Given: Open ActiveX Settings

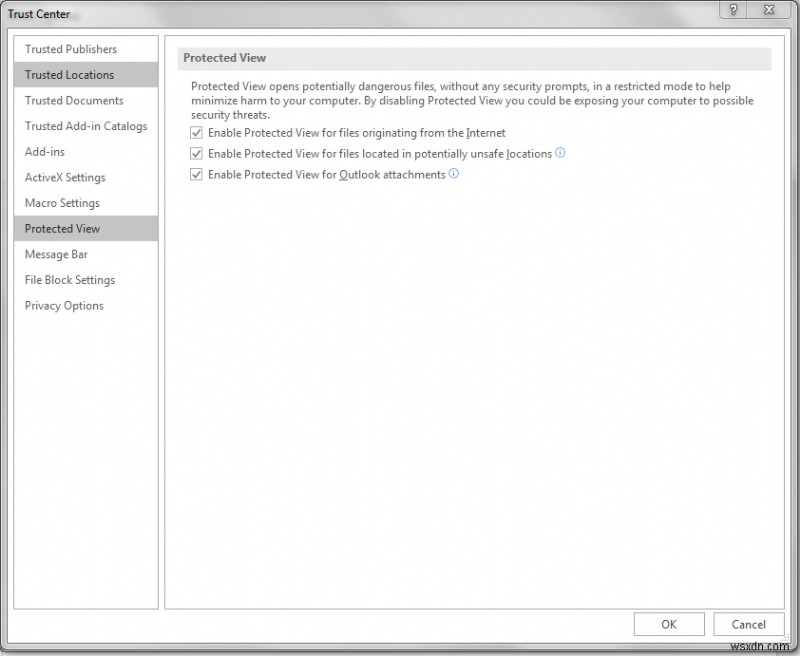Looking at the screenshot, I should [86, 177].
